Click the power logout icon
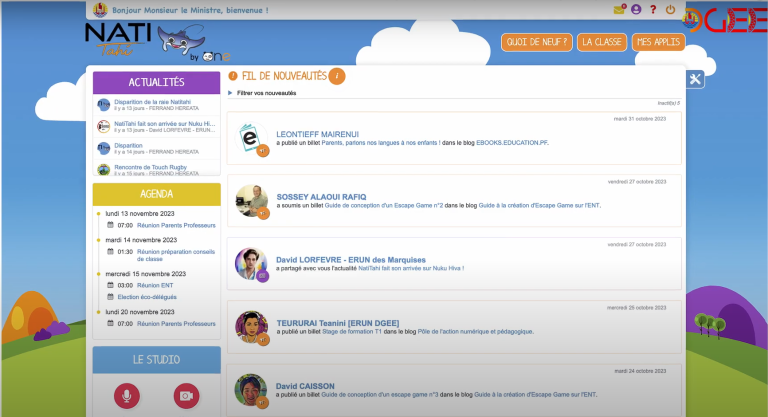This screenshot has height=417, width=768. coord(670,10)
